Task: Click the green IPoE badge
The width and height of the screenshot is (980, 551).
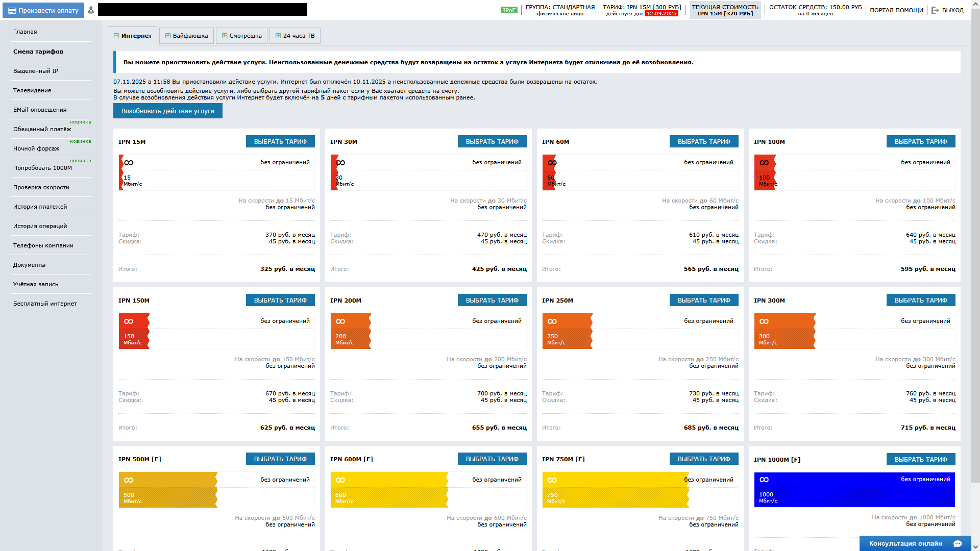Action: click(x=509, y=10)
